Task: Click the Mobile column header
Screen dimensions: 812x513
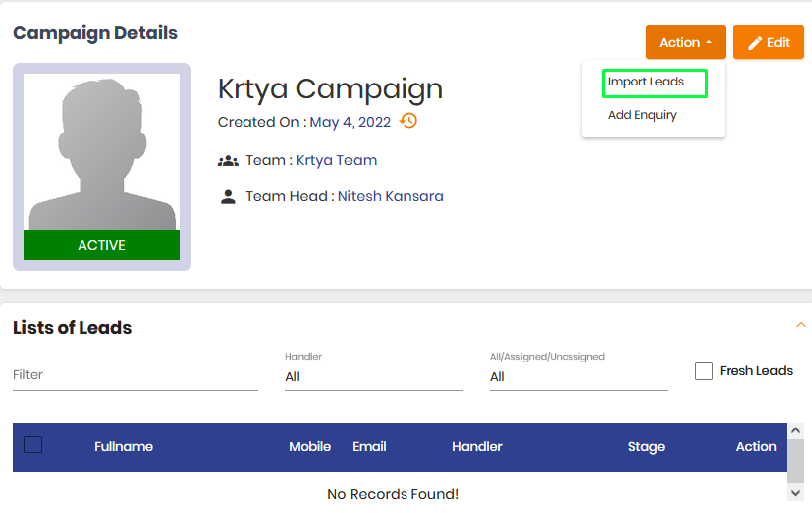Action: [310, 447]
